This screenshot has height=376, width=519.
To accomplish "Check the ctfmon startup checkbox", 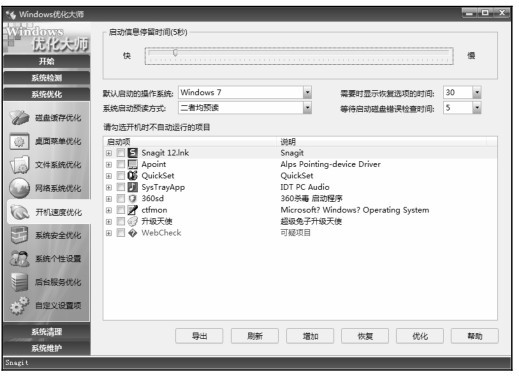I will point(121,210).
